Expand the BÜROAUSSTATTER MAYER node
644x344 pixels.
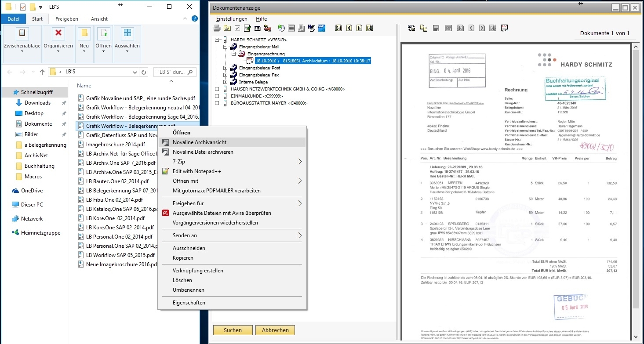pyautogui.click(x=217, y=103)
